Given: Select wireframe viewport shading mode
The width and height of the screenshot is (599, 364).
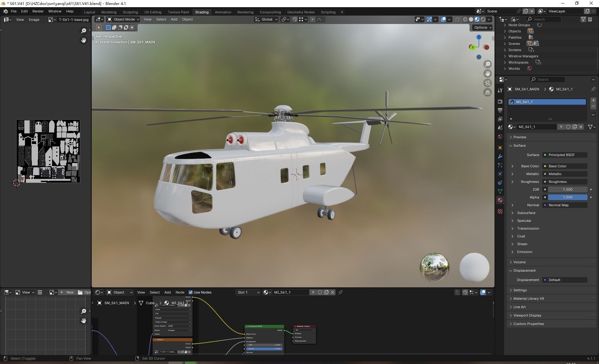Looking at the screenshot, I should [x=465, y=19].
